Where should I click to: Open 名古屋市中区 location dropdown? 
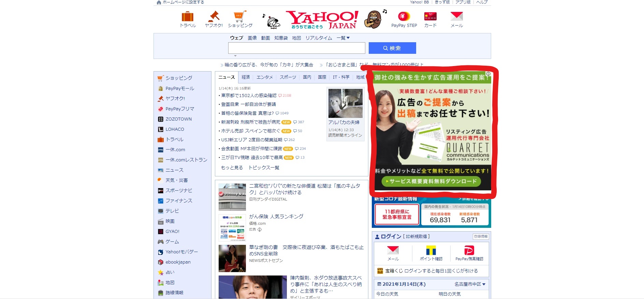470,284
